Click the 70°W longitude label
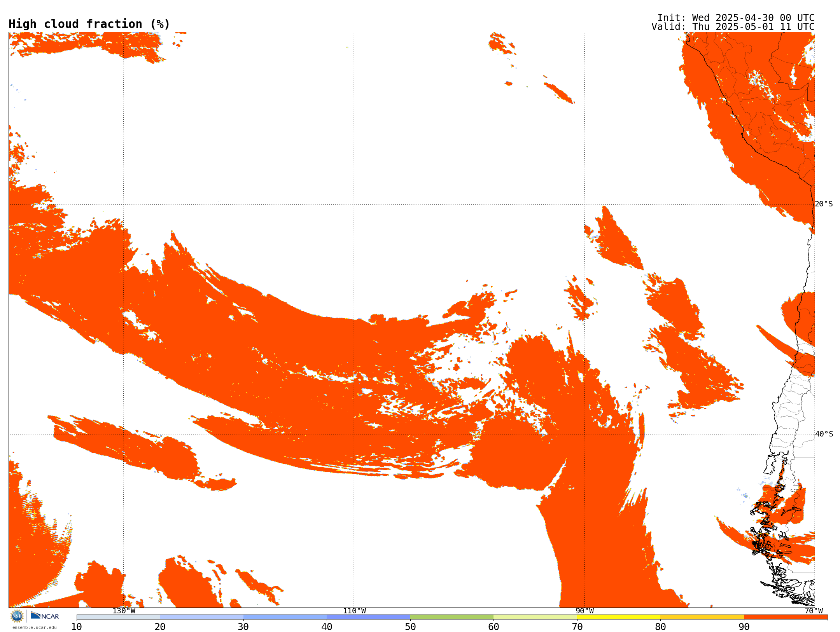This screenshot has height=632, width=840. click(x=814, y=611)
